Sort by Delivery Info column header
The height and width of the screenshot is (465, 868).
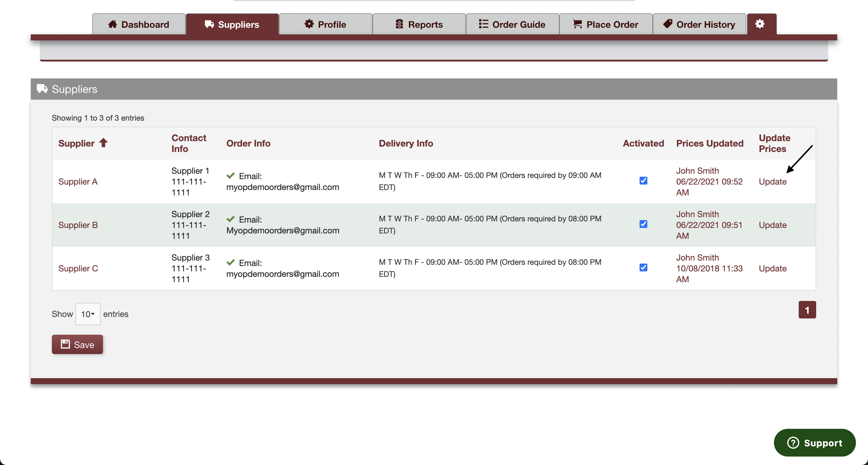click(x=406, y=143)
